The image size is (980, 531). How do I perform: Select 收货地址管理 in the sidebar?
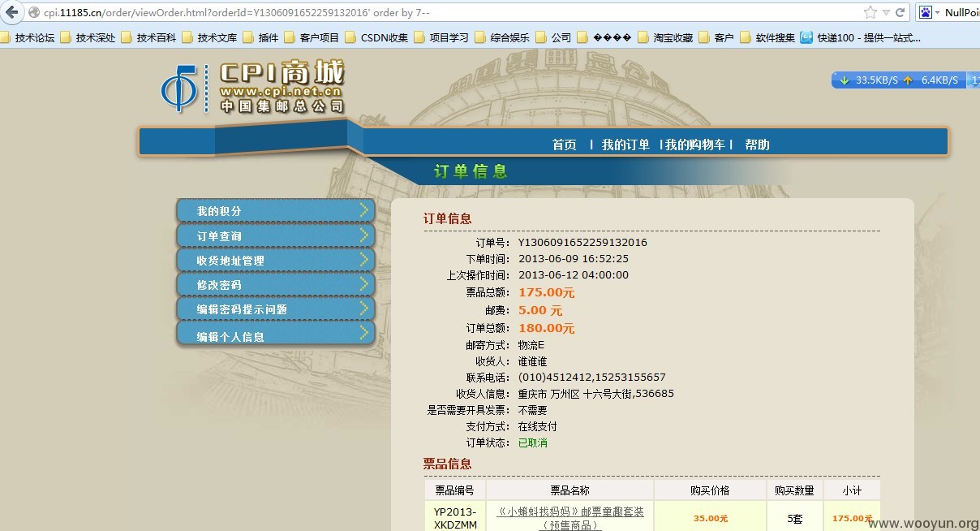(276, 260)
